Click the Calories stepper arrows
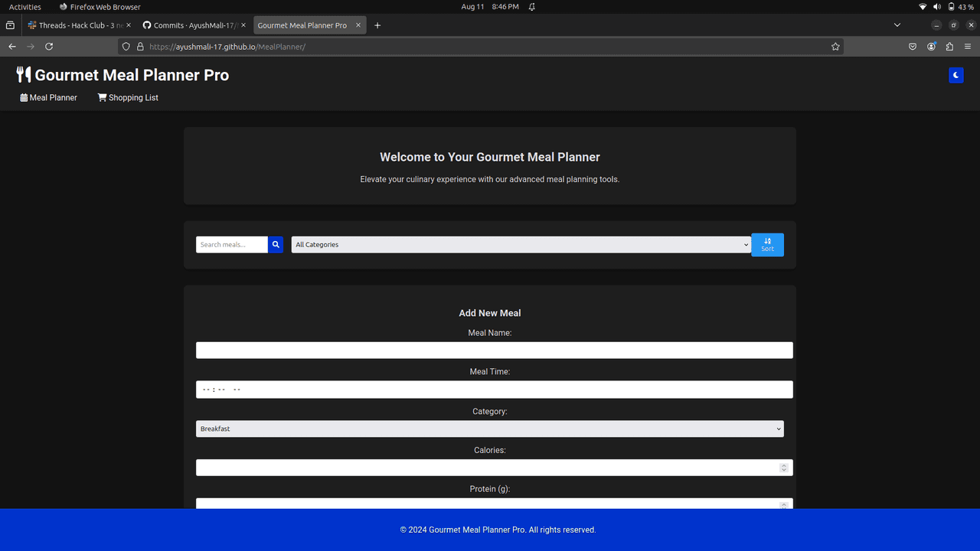980x551 pixels. (x=783, y=468)
